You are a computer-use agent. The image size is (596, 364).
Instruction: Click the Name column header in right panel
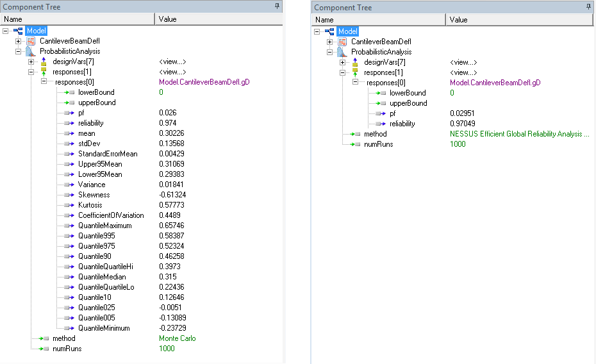pyautogui.click(x=378, y=20)
